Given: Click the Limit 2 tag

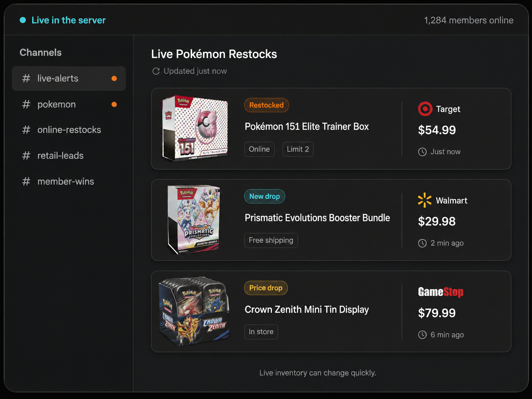Looking at the screenshot, I should coord(298,149).
